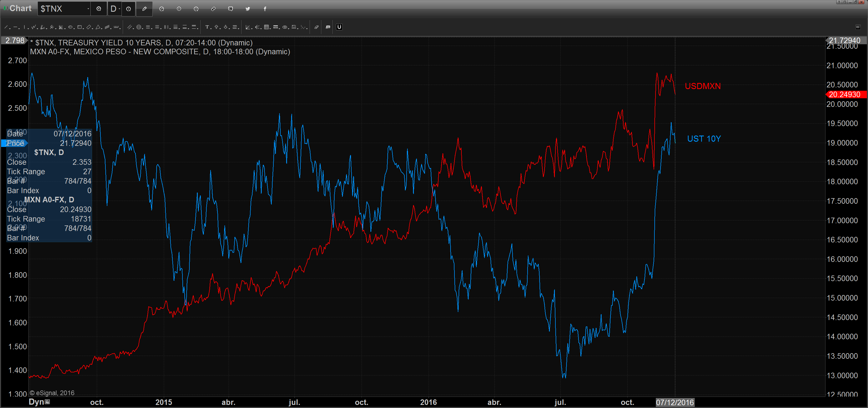Select the fan lines drawing tool

43,27
